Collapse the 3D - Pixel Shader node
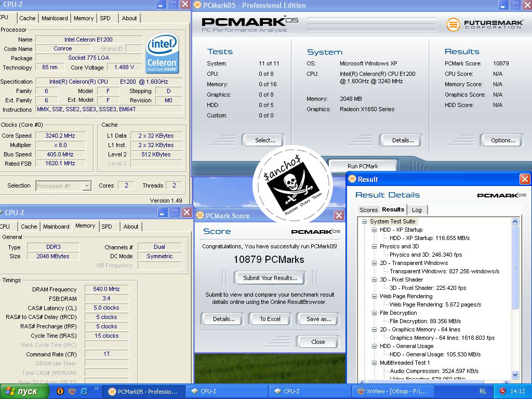 pyautogui.click(x=374, y=280)
